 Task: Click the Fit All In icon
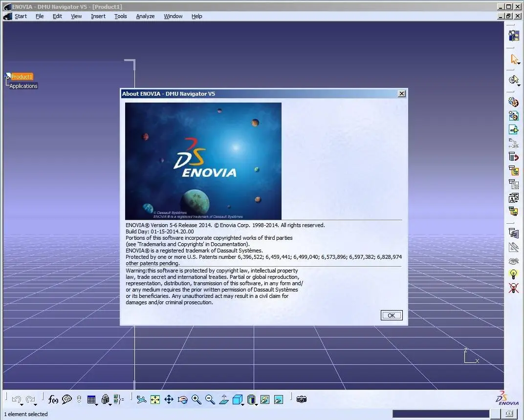(155, 399)
